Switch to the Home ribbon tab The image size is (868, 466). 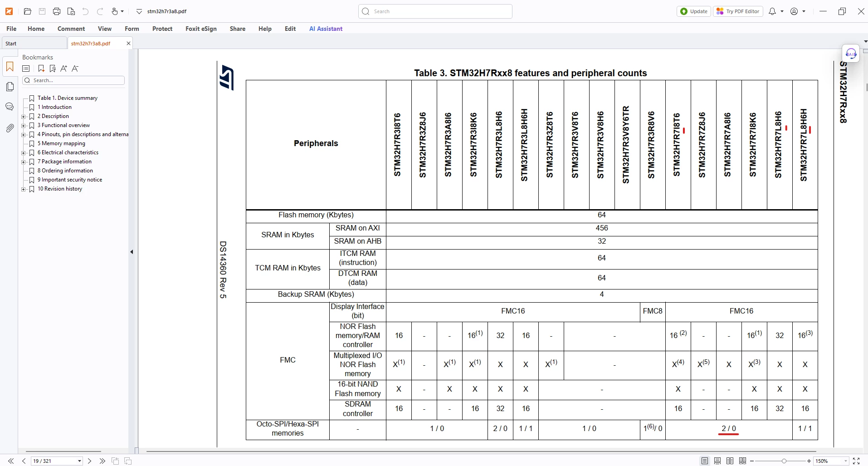coord(36,29)
